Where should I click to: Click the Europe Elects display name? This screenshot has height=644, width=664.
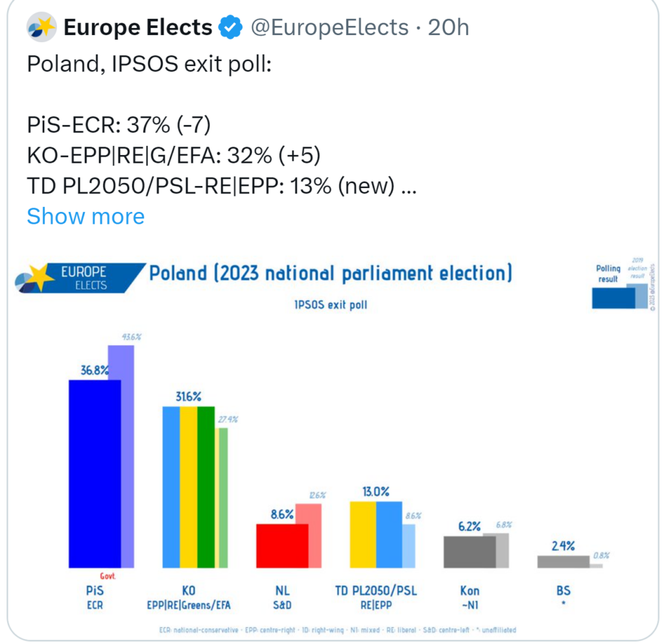137,27
